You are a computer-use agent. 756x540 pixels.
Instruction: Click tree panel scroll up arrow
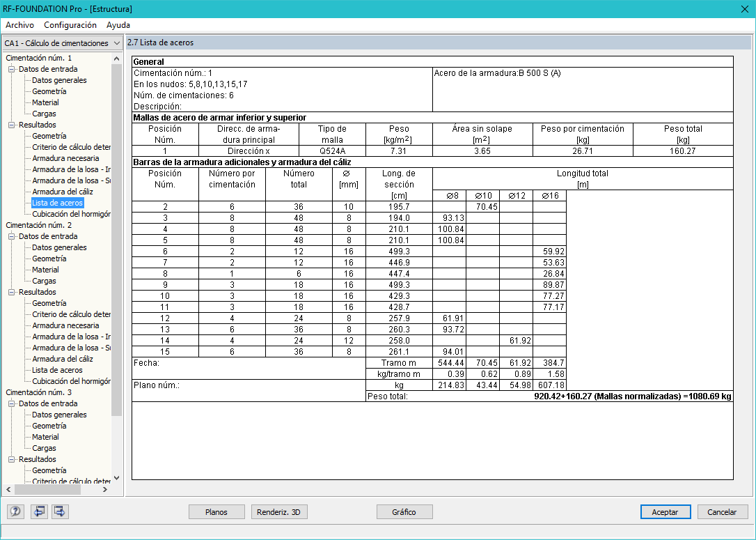click(x=116, y=59)
